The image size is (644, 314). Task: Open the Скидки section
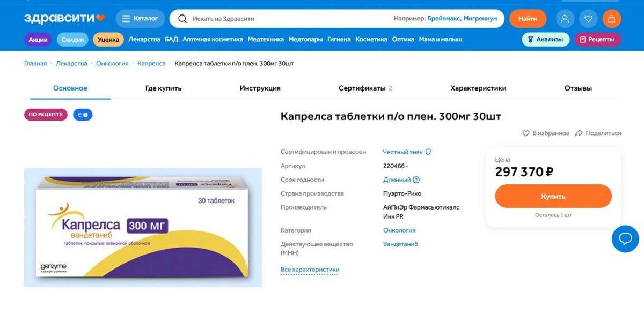[72, 39]
